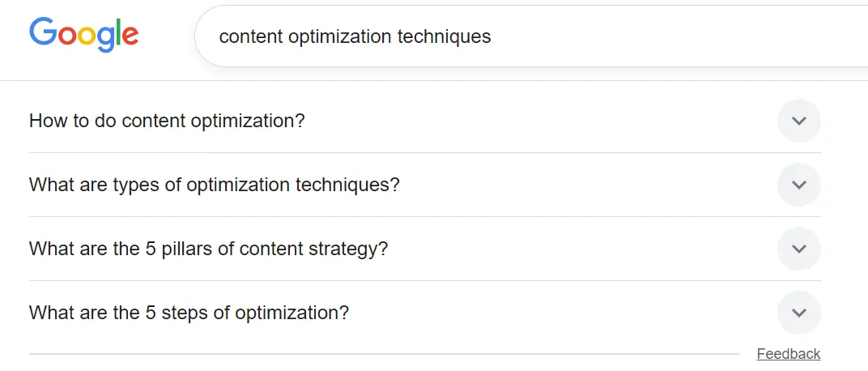The image size is (868, 371).
Task: Expand chevron for "How to do content optimization?"
Action: click(798, 122)
